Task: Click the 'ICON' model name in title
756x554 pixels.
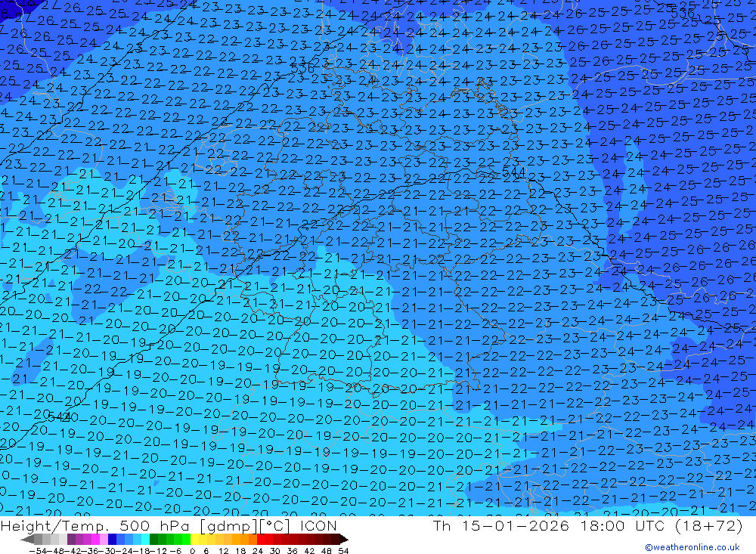Action: pos(318,525)
